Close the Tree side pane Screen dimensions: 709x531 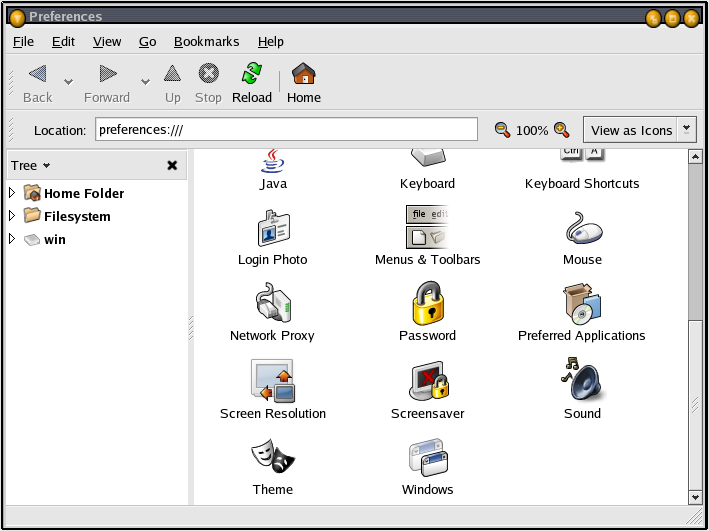click(x=172, y=166)
